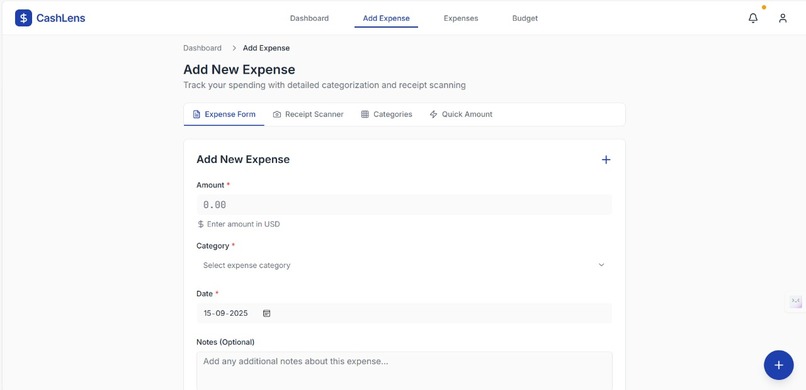Go to Dashboard in top navigation
This screenshot has width=806, height=390.
(309, 18)
